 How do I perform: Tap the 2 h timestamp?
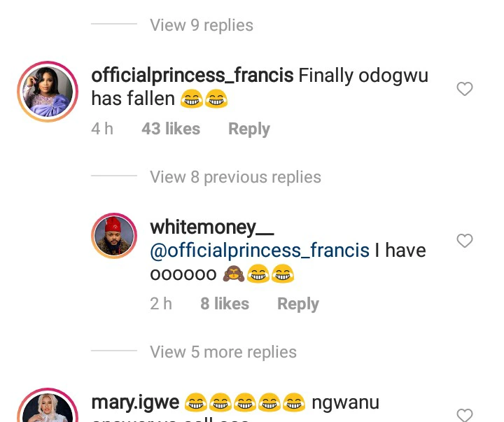(x=161, y=304)
